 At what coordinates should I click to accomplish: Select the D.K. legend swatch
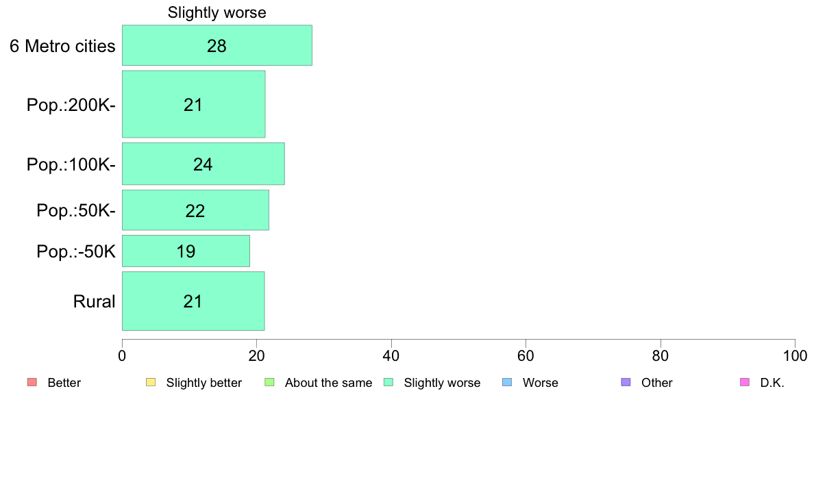(x=745, y=382)
